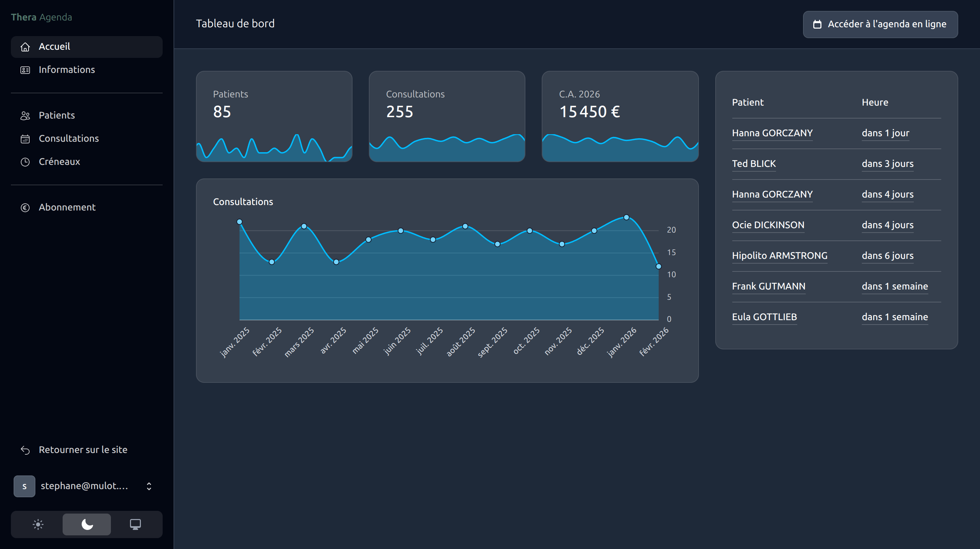The width and height of the screenshot is (980, 549).
Task: Switch to light theme sun toggle
Action: (x=38, y=524)
